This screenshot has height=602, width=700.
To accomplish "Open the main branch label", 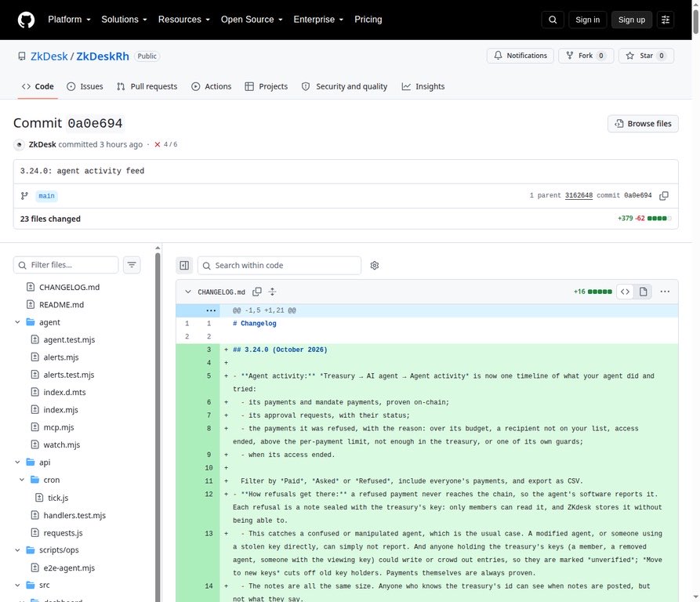I will [46, 196].
